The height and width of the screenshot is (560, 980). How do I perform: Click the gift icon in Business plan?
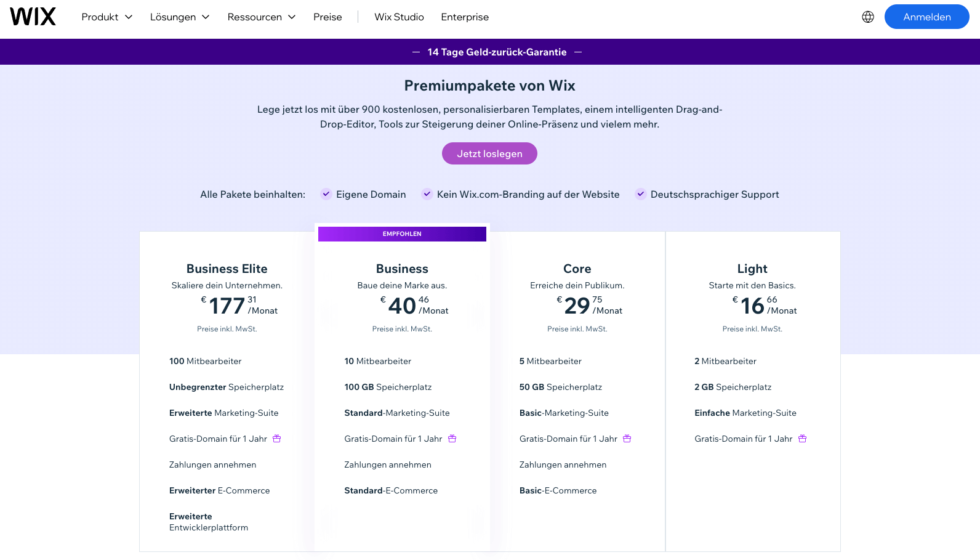[x=452, y=439]
